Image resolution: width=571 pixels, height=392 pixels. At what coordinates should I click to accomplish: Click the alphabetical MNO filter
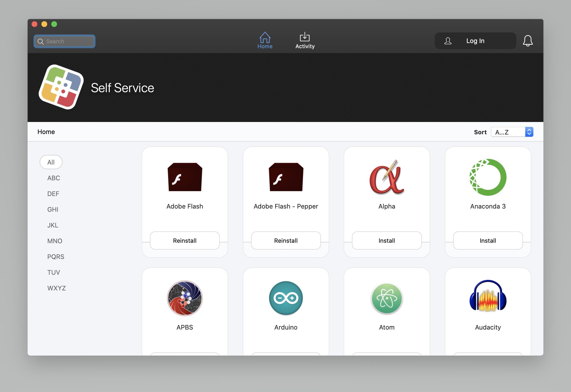55,240
